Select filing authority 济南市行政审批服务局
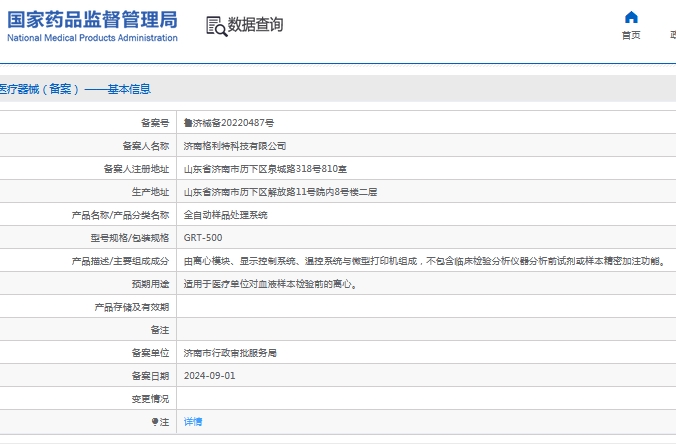The image size is (676, 448). [230, 353]
